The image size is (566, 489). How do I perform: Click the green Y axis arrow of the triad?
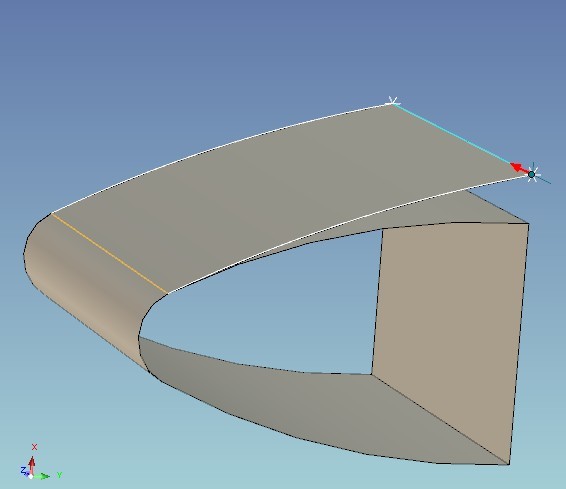tap(43, 476)
